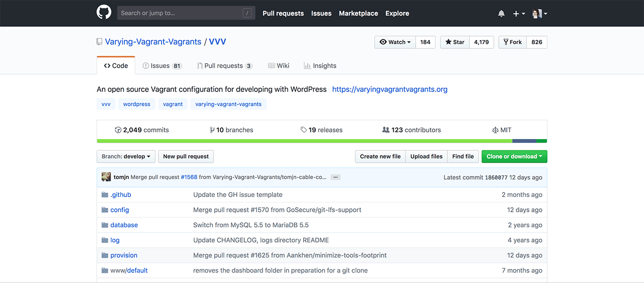Screen dimensions: 644x283
Task: Open pull request #1568 link
Action: [x=189, y=177]
